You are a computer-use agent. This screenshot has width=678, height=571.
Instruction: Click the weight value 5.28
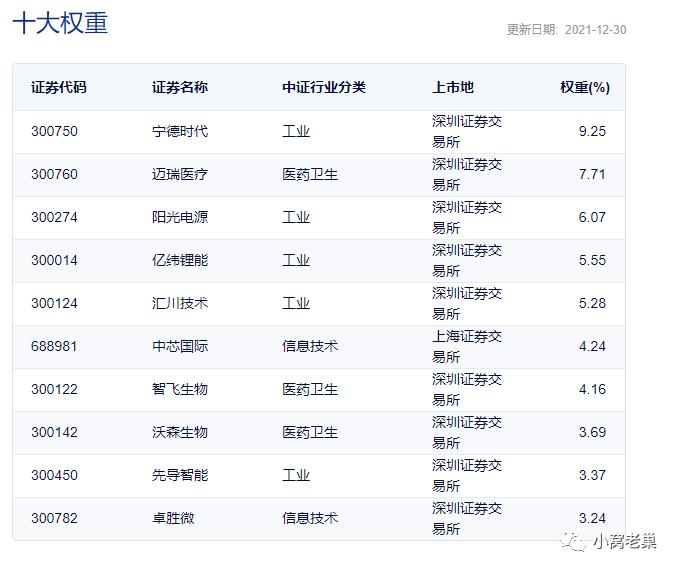(592, 303)
